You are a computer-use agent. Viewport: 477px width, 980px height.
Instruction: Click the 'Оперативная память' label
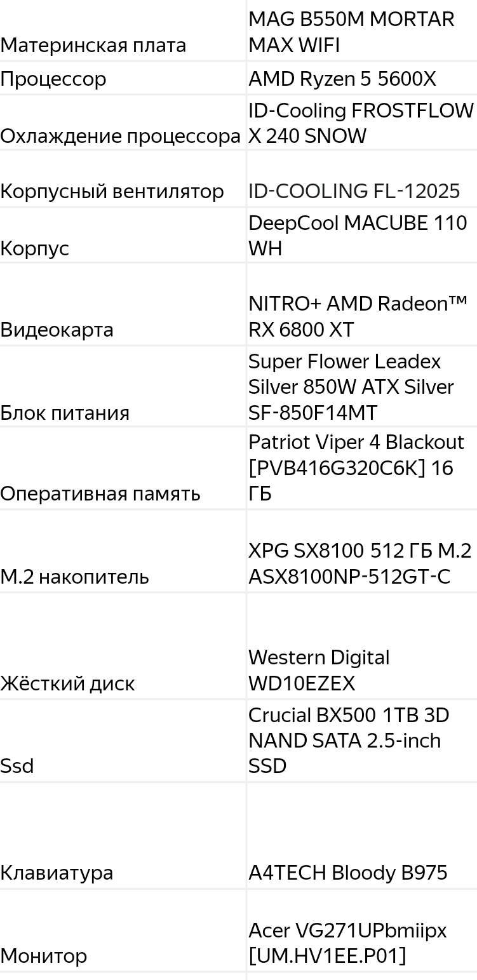coord(100,493)
